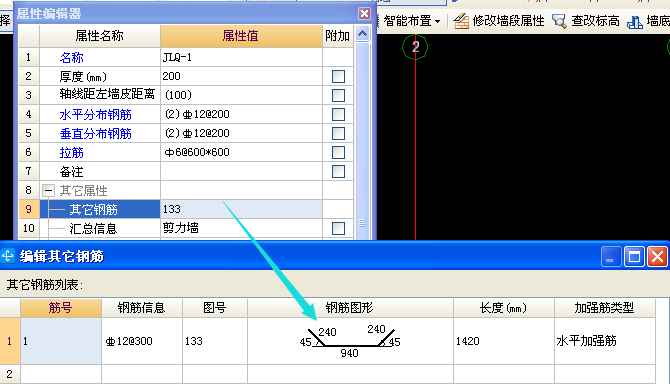670x384 pixels.
Task: Click the 长度 cell 1420
Action: (504, 341)
